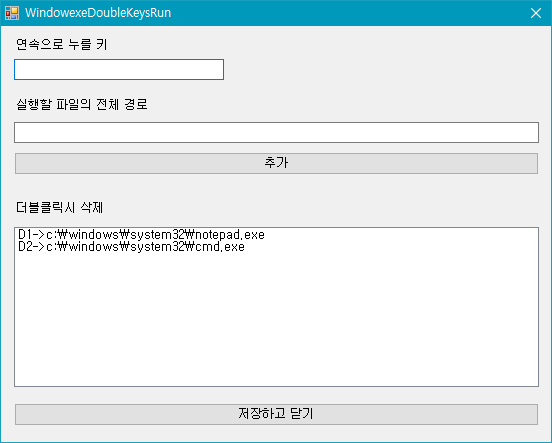Click the 추가 button
This screenshot has height=443, width=552.
(x=276, y=163)
